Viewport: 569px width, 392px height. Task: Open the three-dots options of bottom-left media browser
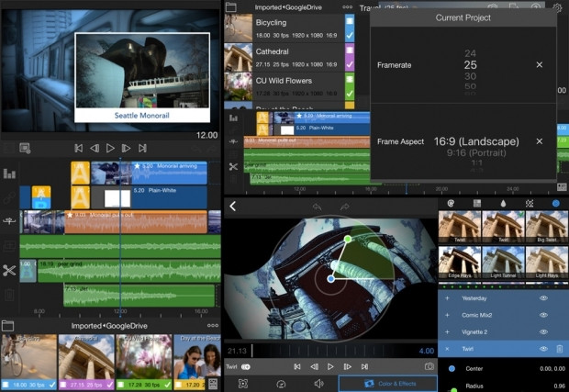point(213,326)
